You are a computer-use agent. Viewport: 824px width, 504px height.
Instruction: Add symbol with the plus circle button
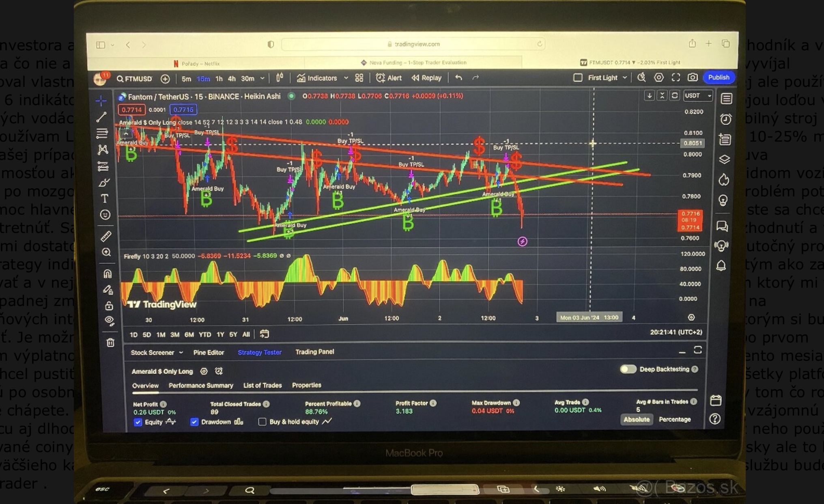coord(165,79)
